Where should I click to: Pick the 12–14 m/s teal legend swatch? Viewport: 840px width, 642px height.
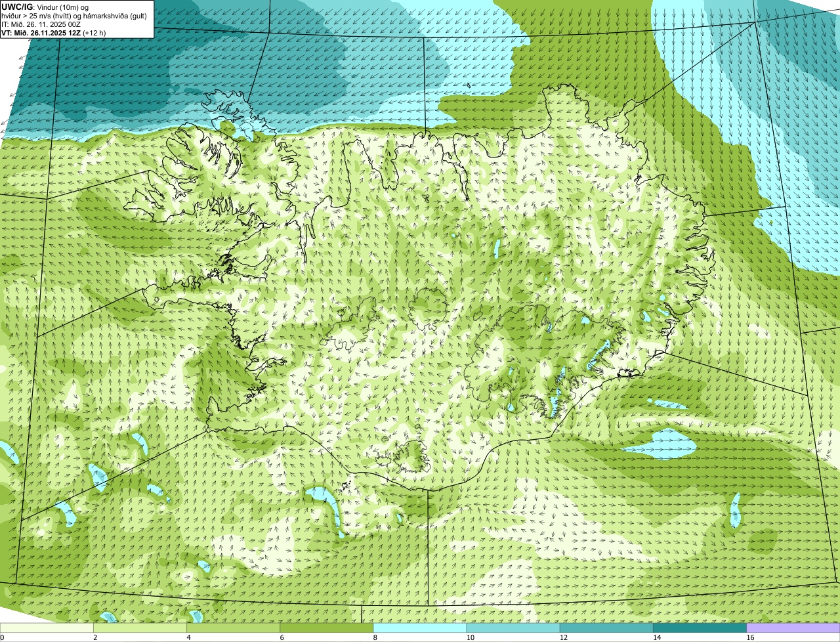click(608, 628)
